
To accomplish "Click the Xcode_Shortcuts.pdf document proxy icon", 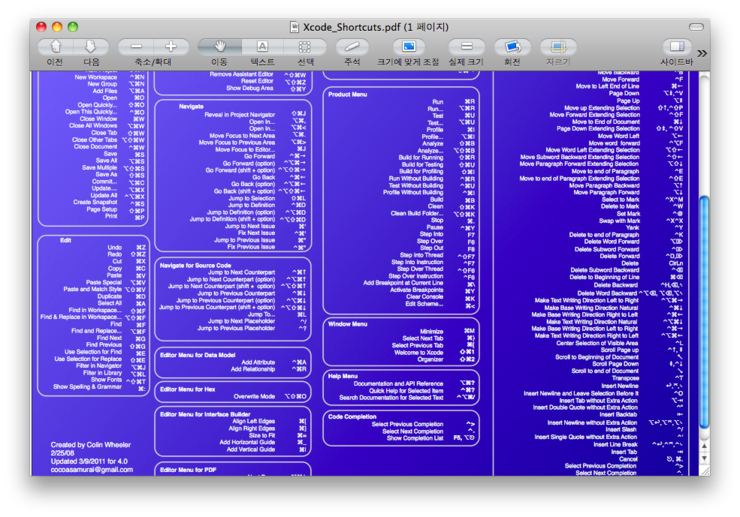I will (294, 27).
